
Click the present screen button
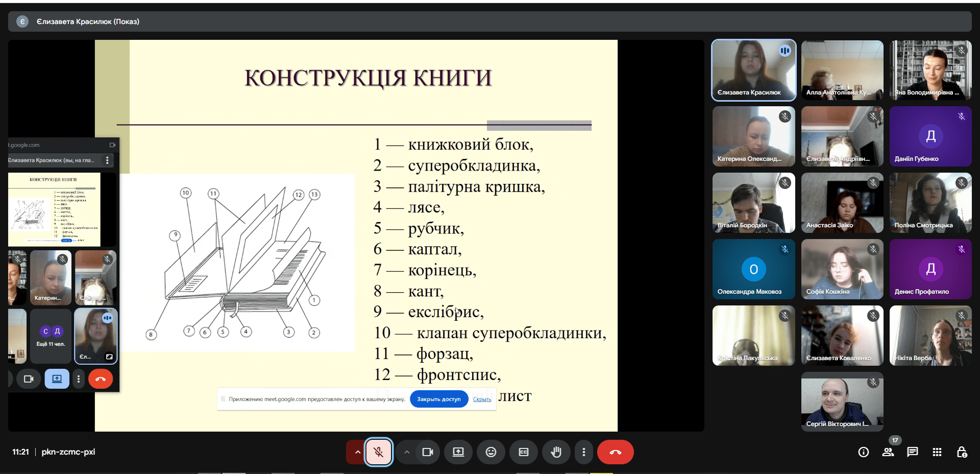click(458, 452)
